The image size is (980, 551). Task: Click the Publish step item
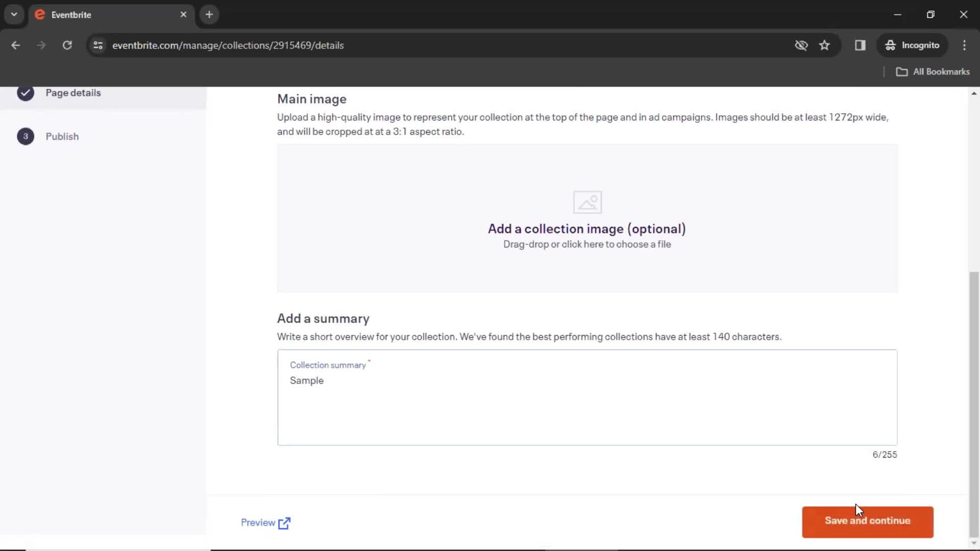(62, 136)
